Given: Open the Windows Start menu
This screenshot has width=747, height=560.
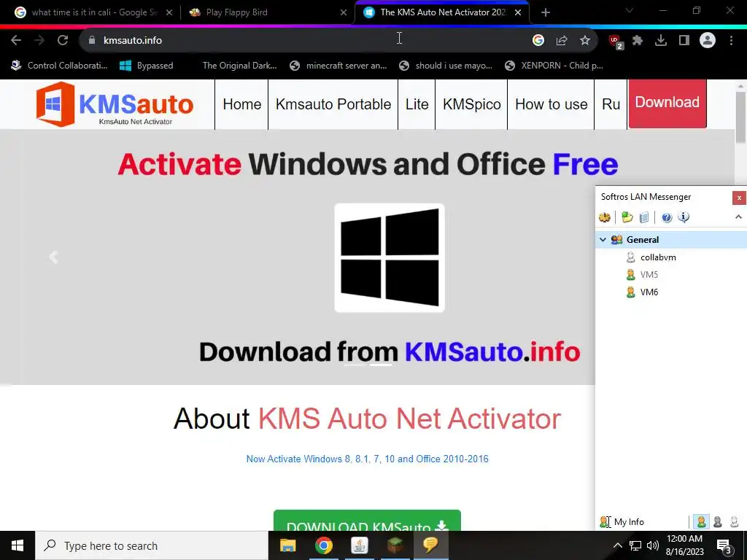Looking at the screenshot, I should pyautogui.click(x=18, y=545).
